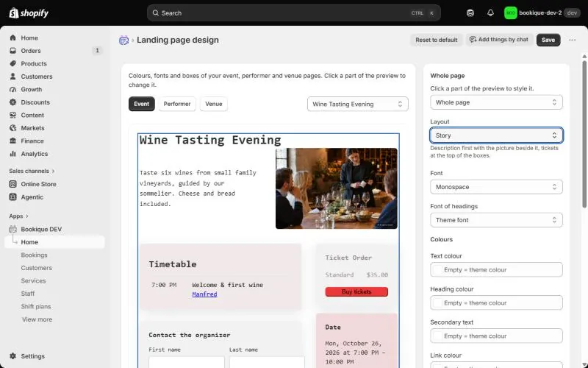Click Add things by chat button
The image size is (588, 368).
pos(499,40)
